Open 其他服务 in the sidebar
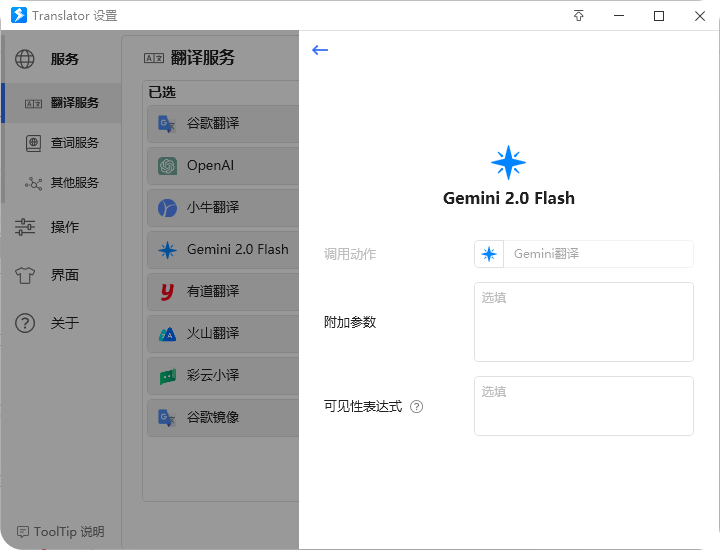The height and width of the screenshot is (550, 720). click(x=61, y=183)
